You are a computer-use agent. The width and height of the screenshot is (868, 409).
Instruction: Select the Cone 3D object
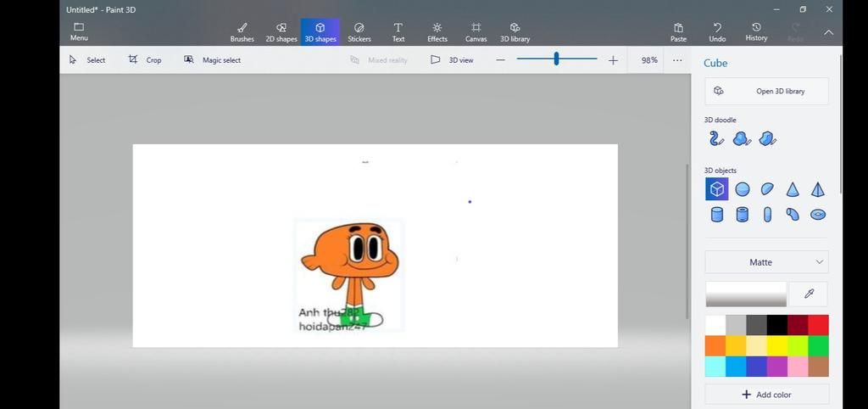click(x=793, y=189)
